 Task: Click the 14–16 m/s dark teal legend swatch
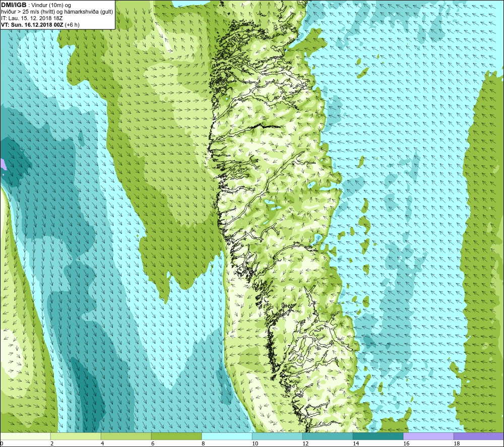pos(378,436)
